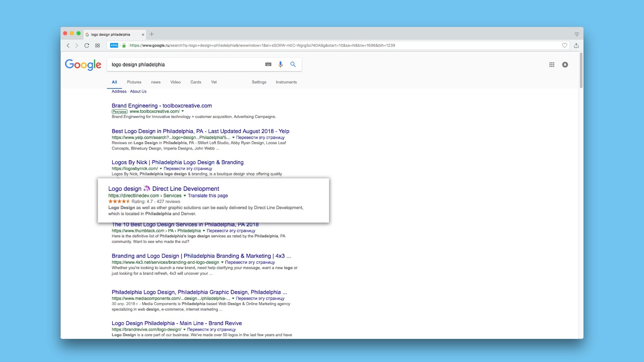Translate the thumbtack.com result page
Screen dimensions: 644x362
click(231, 231)
